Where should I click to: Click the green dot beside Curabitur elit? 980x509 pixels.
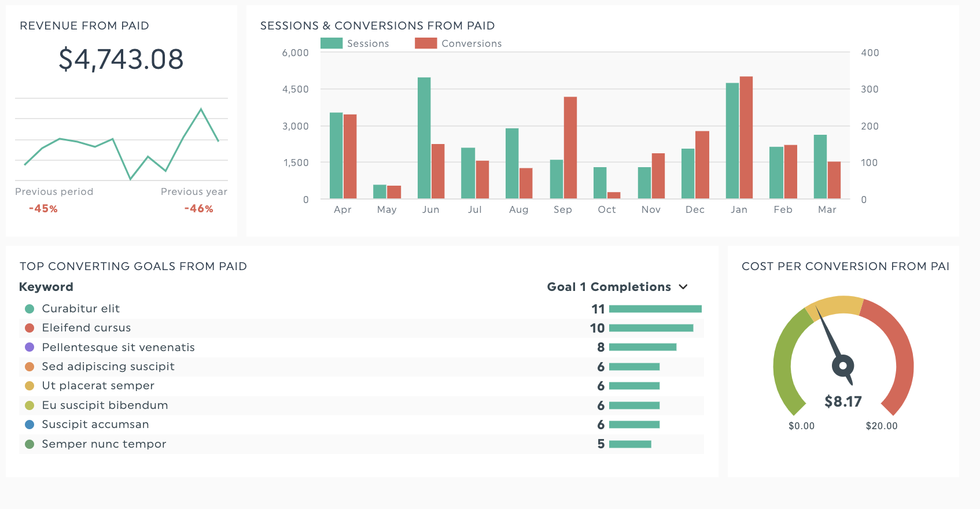pos(30,309)
